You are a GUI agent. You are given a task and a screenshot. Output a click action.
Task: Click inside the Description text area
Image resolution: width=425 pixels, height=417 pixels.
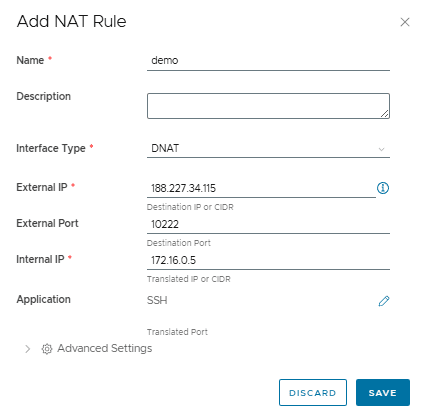point(268,106)
